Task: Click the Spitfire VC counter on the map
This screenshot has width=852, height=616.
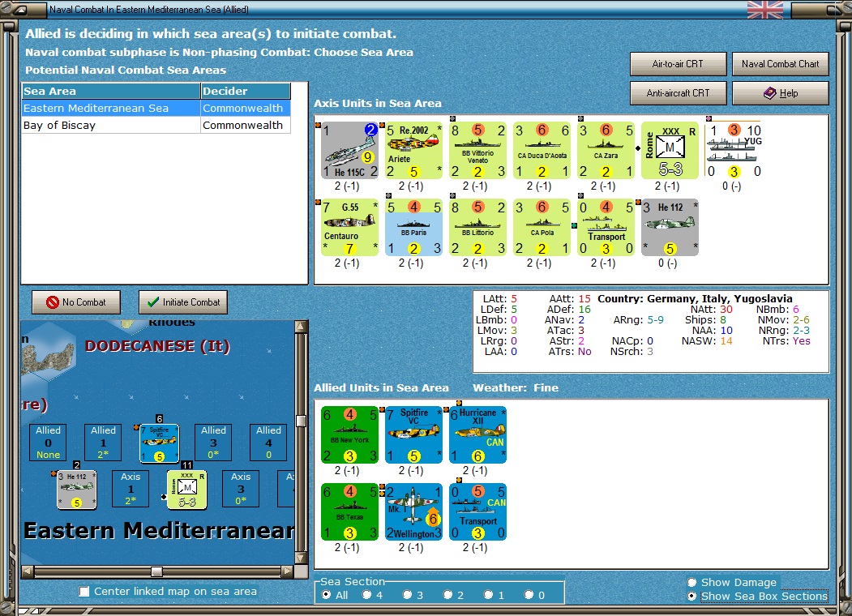Action: [x=159, y=443]
